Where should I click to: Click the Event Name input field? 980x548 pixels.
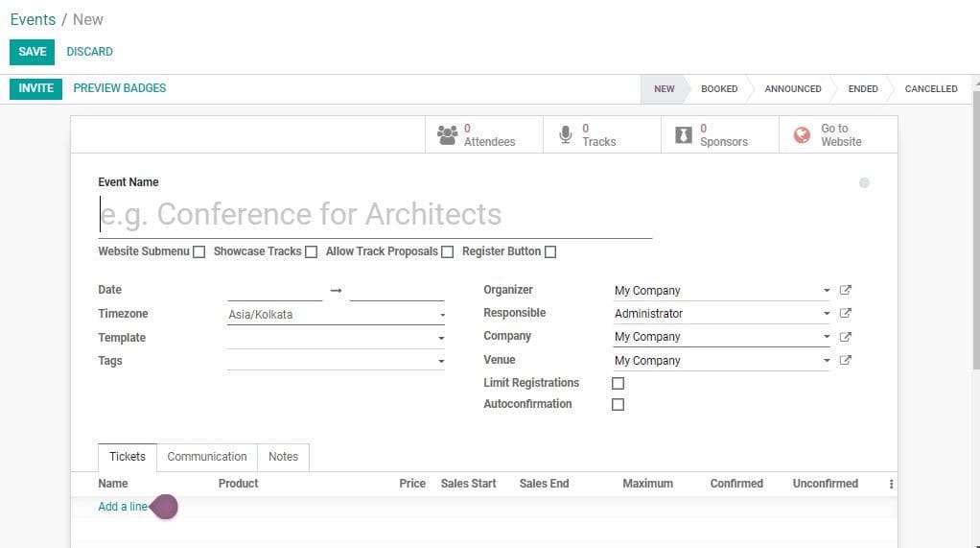pyautogui.click(x=375, y=215)
